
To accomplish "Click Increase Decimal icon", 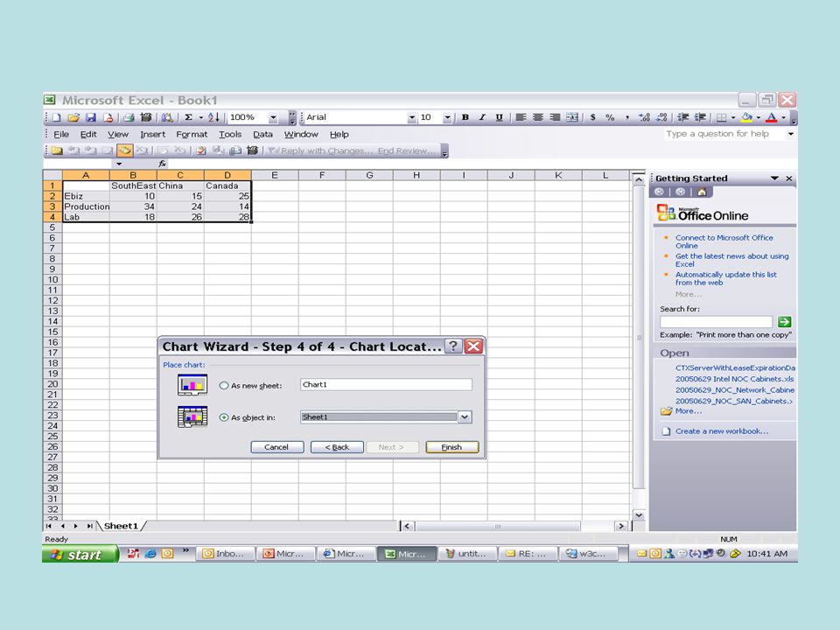I will coord(645,117).
